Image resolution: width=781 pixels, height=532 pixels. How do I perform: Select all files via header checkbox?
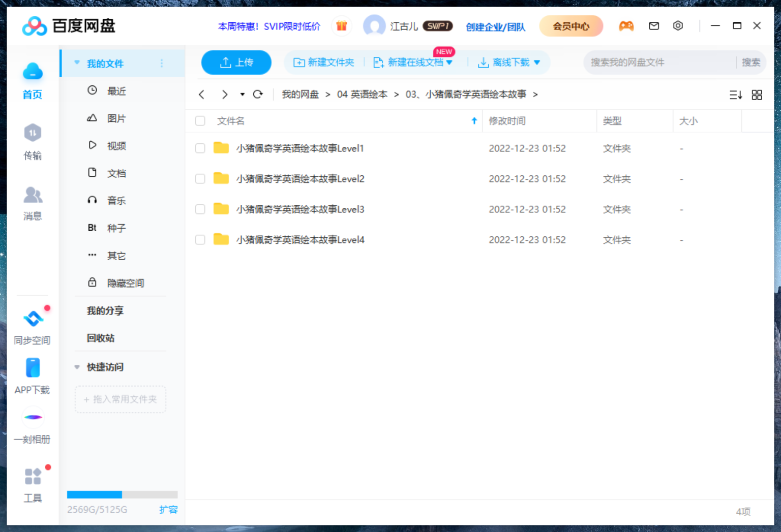(x=200, y=121)
